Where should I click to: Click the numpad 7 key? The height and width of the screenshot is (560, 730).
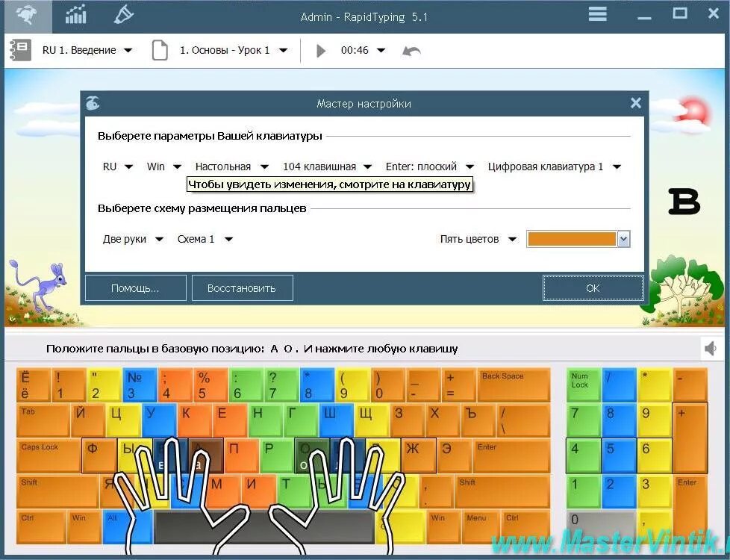pos(584,420)
